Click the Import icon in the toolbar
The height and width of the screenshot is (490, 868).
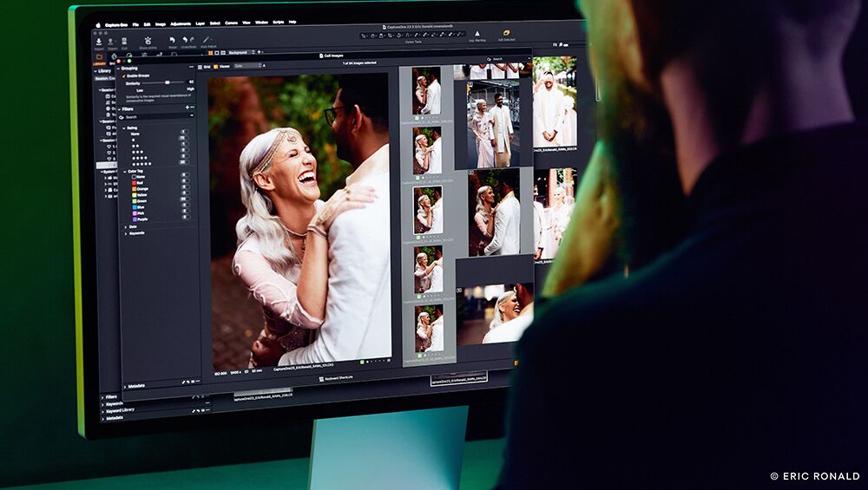pyautogui.click(x=99, y=41)
